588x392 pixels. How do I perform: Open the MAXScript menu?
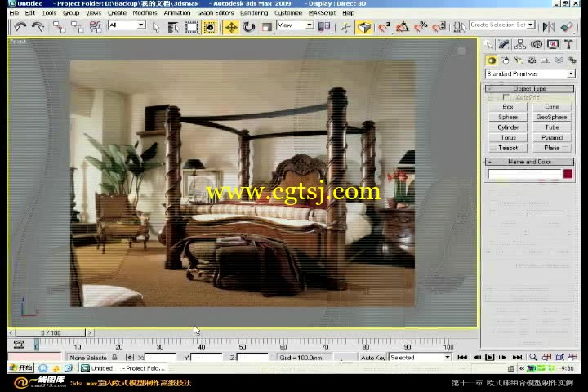click(322, 13)
